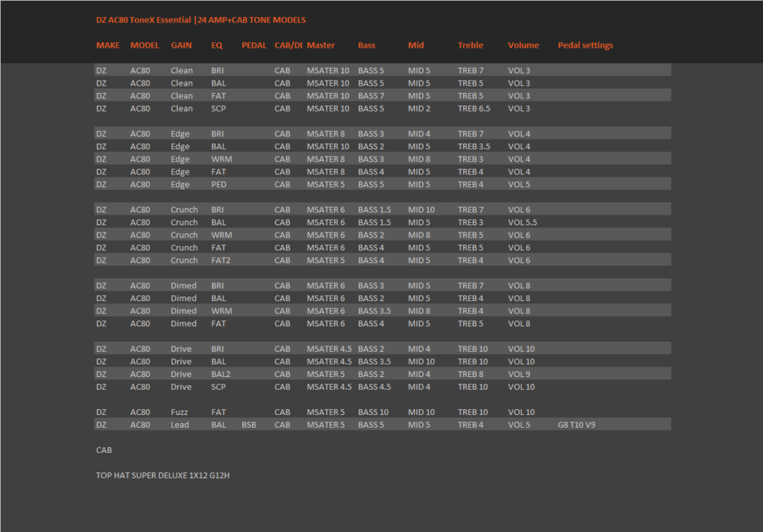Image resolution: width=763 pixels, height=532 pixels.
Task: Select the MAKE column header
Action: pos(108,45)
